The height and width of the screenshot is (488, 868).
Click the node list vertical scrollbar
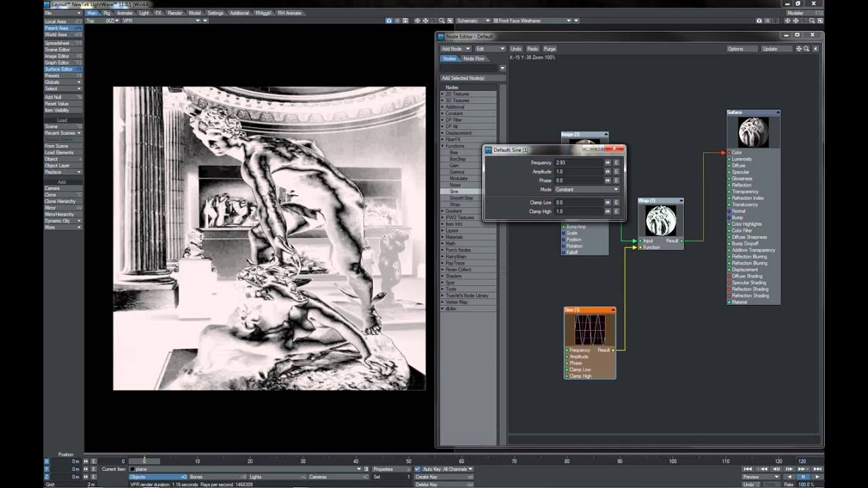point(502,271)
